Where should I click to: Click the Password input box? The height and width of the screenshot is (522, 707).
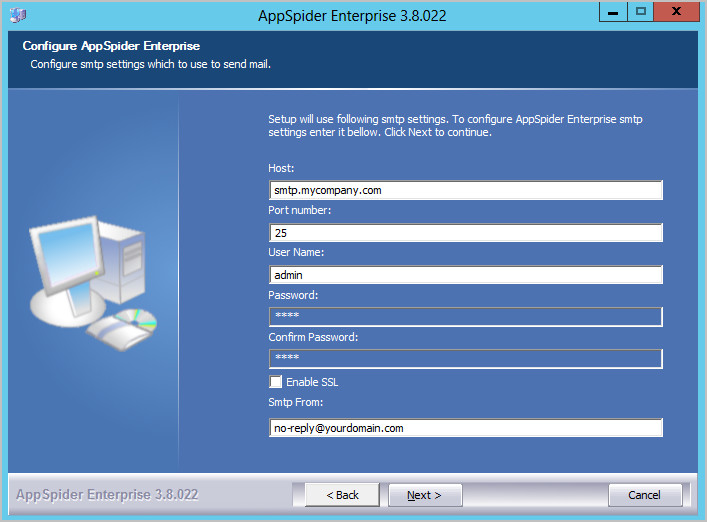(465, 317)
